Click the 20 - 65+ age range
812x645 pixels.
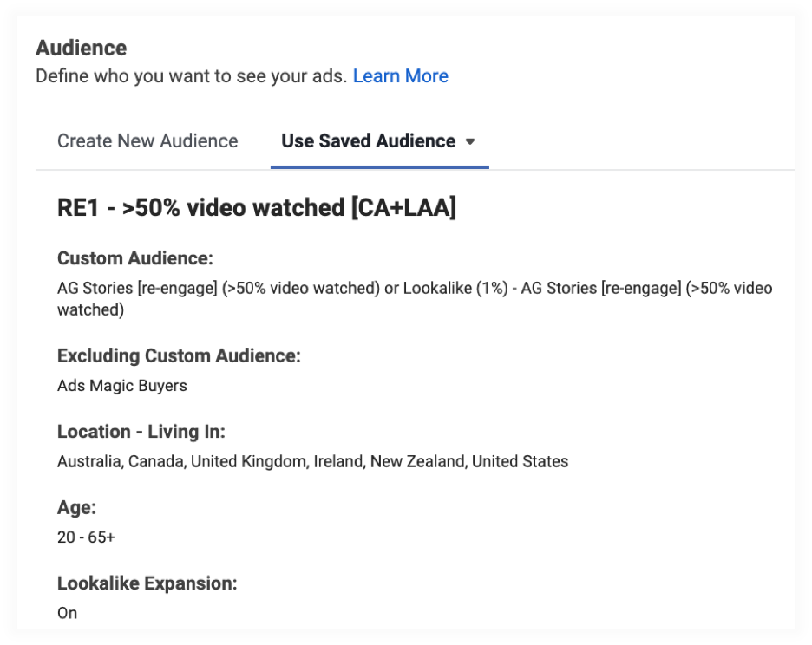click(x=86, y=537)
